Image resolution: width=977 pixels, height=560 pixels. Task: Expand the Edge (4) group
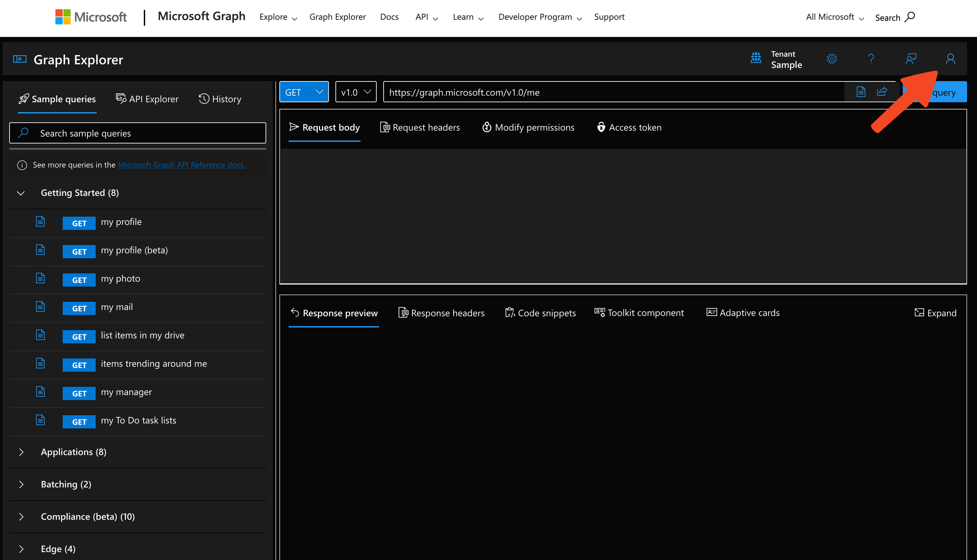coord(21,549)
